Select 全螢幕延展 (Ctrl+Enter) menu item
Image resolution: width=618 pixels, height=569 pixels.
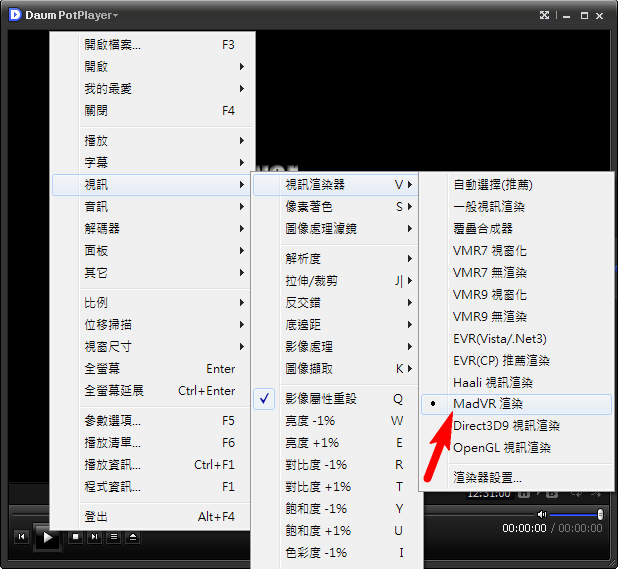(151, 391)
